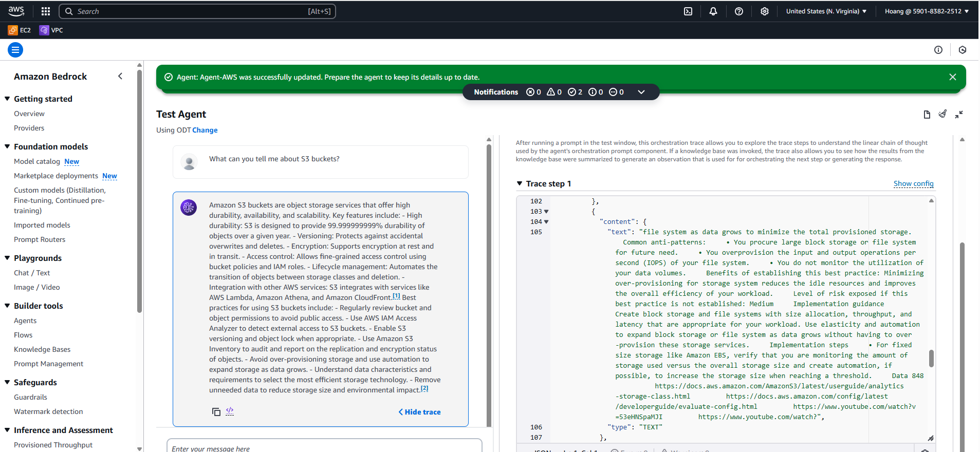Screen dimensions: 980x452
Task: Open the info panel icon at top right
Action: (x=938, y=50)
